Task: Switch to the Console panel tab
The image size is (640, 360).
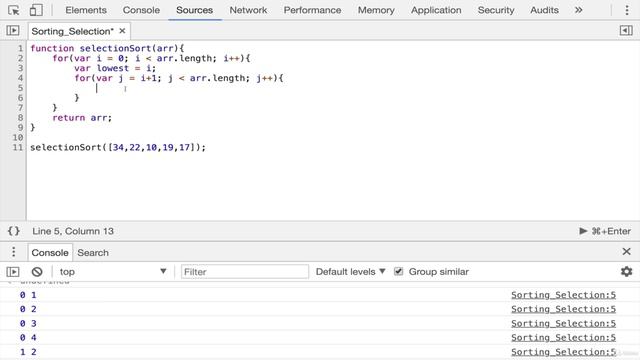Action: coord(141,10)
